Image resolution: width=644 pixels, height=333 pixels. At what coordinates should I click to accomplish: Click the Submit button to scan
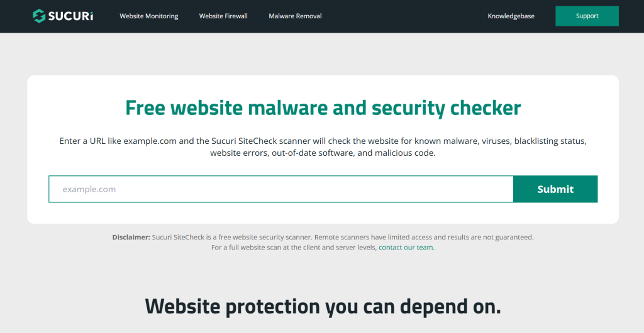[x=555, y=189]
